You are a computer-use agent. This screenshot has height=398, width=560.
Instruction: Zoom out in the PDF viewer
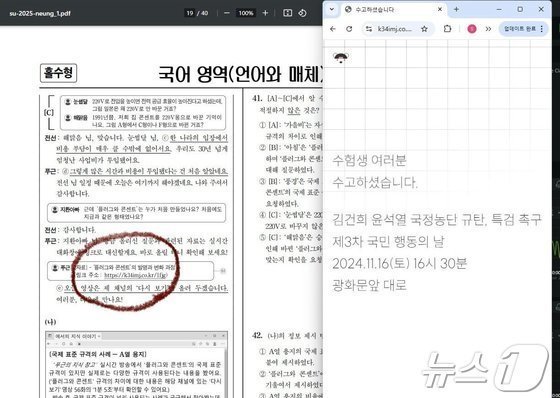(x=227, y=13)
